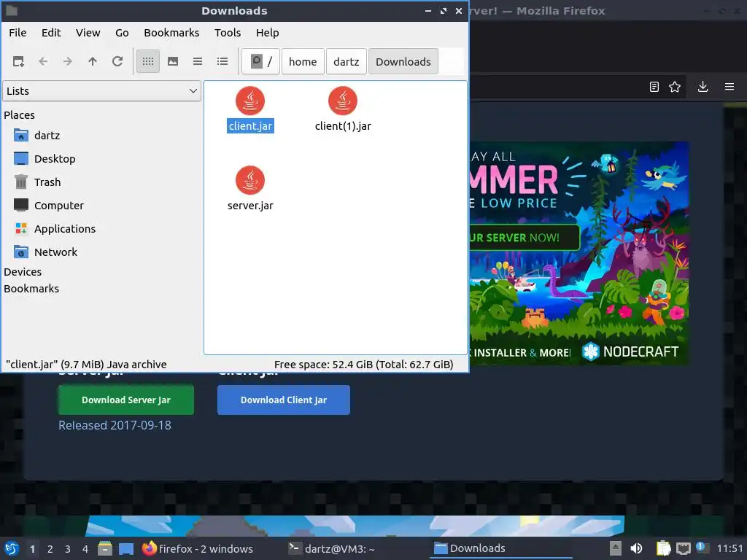Viewport: 747px width, 560px height.
Task: Open the Firefox hamburger menu
Action: tap(729, 87)
